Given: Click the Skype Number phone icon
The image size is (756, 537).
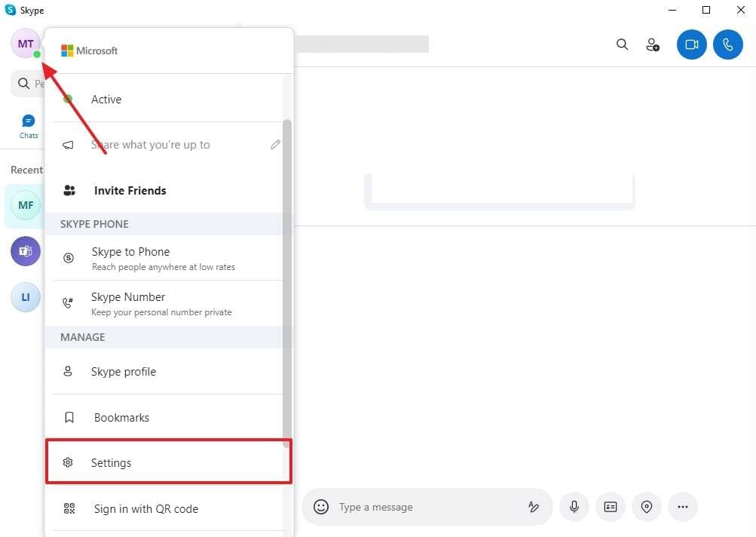Looking at the screenshot, I should click(x=68, y=303).
